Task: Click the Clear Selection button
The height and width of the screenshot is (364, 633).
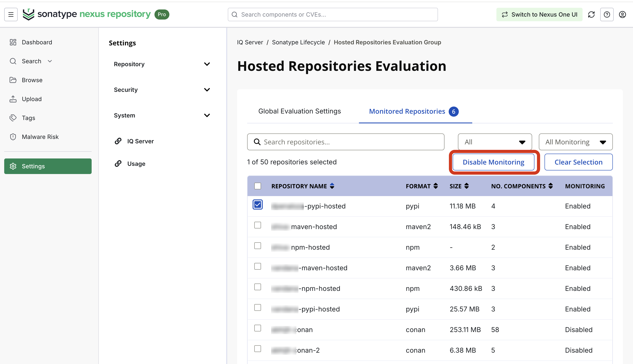Action: pos(579,162)
